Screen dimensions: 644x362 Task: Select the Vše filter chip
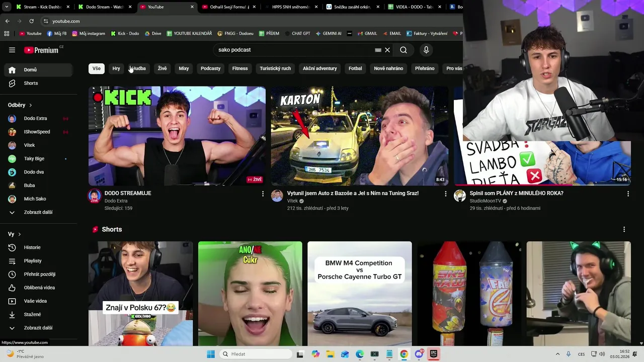pos(97,68)
